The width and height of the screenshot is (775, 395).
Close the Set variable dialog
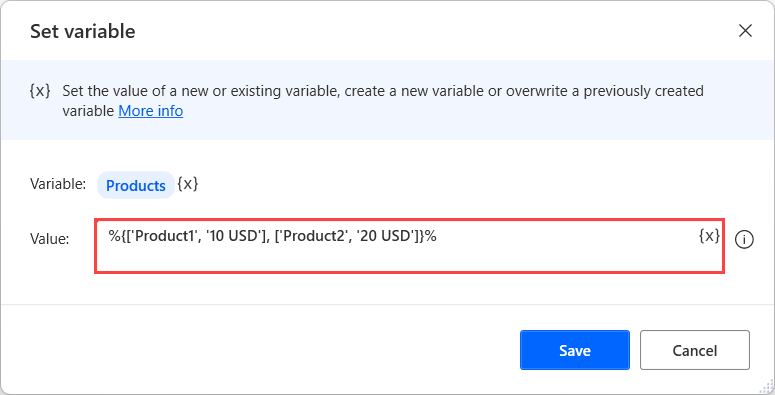[x=745, y=31]
